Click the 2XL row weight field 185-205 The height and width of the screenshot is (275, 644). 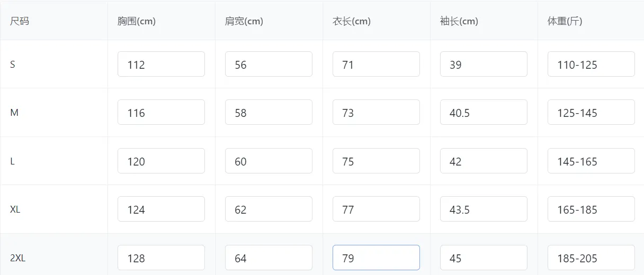[591, 258]
